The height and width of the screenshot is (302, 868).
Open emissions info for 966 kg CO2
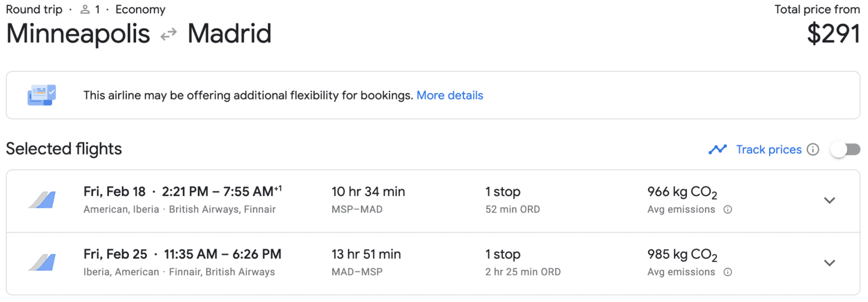click(728, 209)
